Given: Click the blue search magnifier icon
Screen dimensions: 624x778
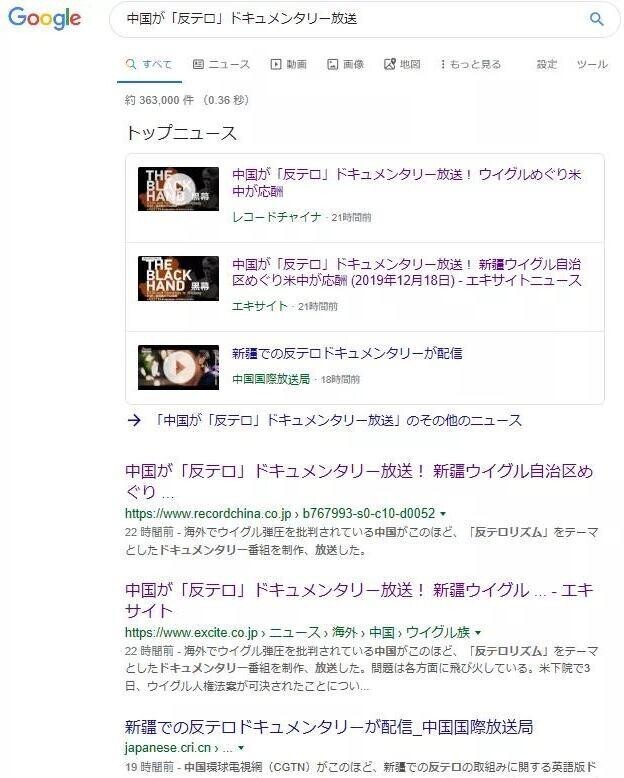Looking at the screenshot, I should [x=596, y=19].
